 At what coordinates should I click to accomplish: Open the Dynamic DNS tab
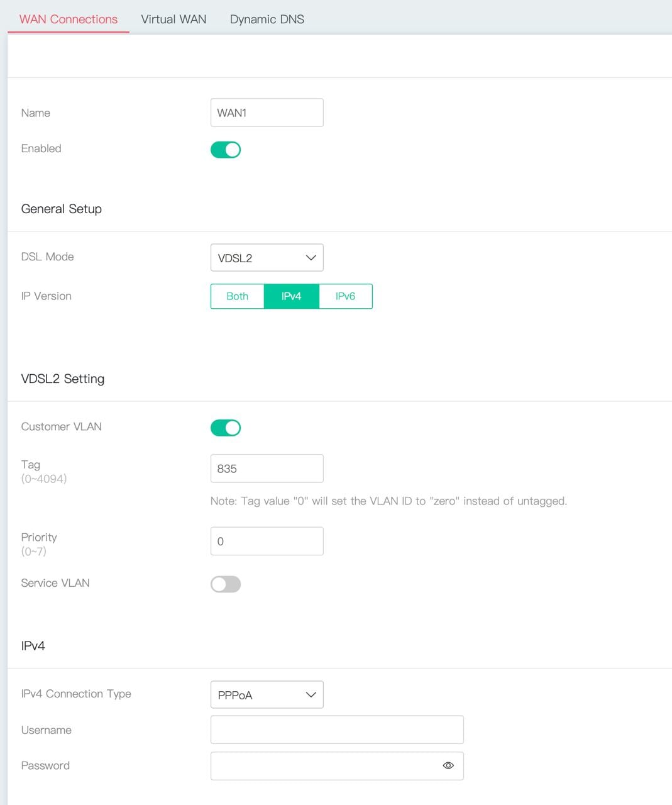tap(267, 19)
